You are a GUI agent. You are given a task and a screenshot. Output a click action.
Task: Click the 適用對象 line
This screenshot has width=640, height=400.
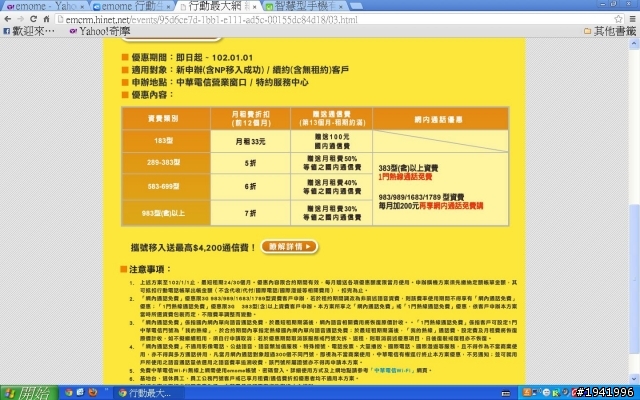click(236, 70)
